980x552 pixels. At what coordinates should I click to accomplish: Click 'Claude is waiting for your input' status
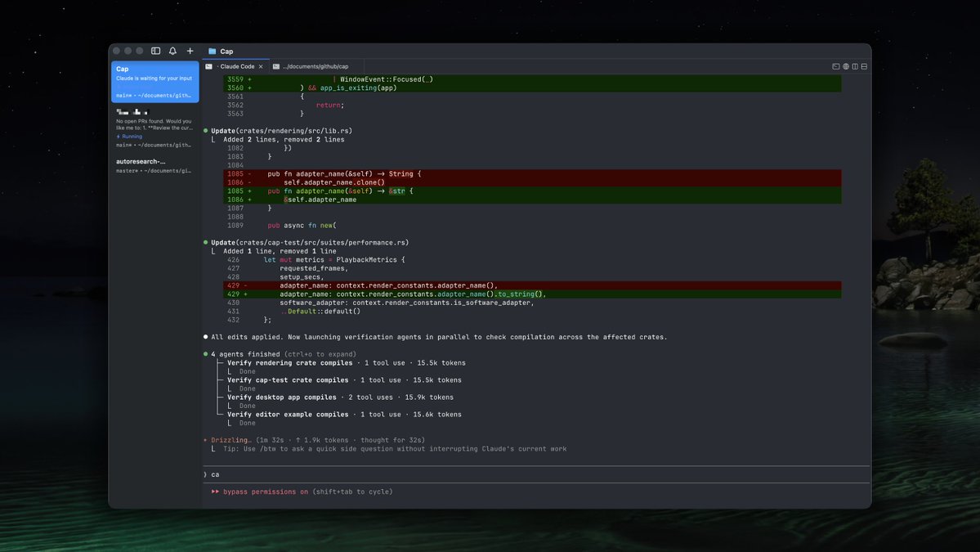(x=154, y=79)
